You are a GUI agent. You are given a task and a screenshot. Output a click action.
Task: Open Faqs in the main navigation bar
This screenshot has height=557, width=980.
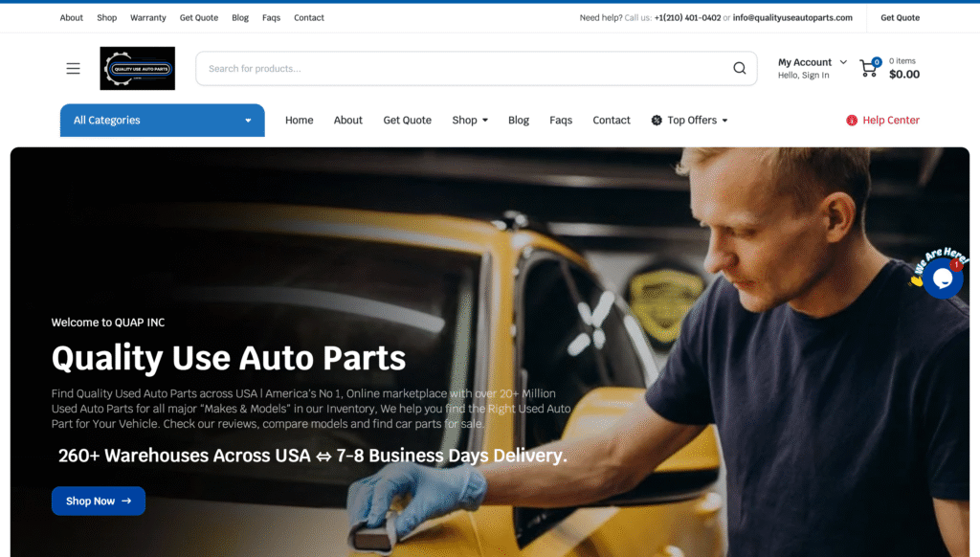(561, 120)
